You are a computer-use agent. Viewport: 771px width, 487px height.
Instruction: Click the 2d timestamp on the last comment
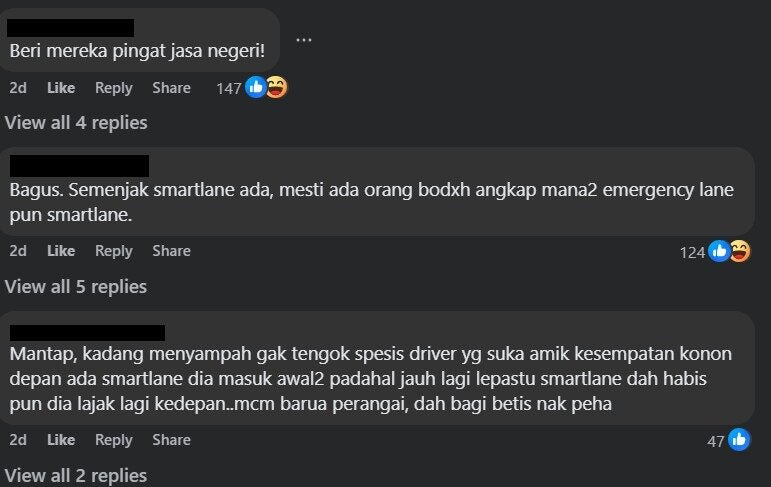18,440
